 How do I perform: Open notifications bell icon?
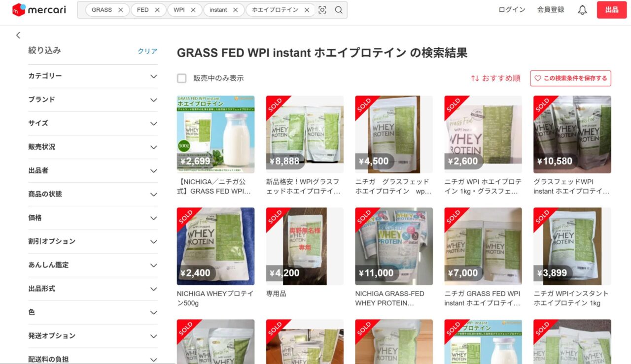coord(582,10)
